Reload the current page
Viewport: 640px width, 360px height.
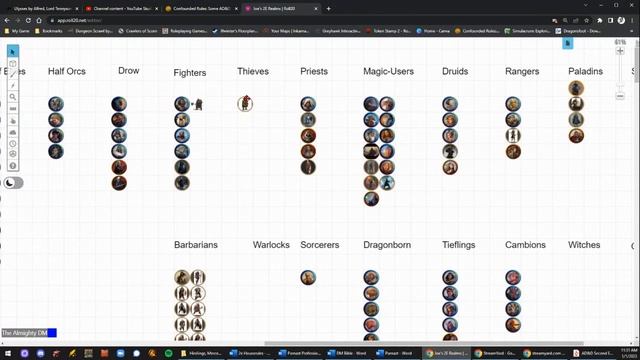(x=28, y=20)
